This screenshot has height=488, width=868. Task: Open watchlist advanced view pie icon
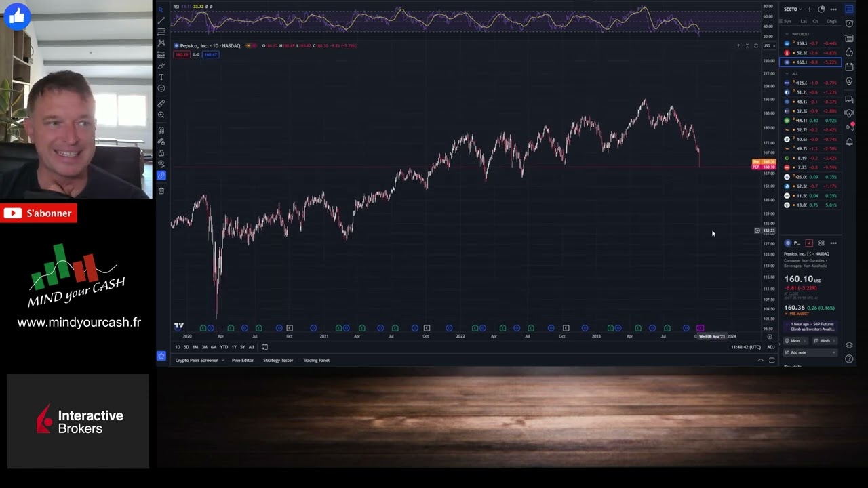coord(821,9)
